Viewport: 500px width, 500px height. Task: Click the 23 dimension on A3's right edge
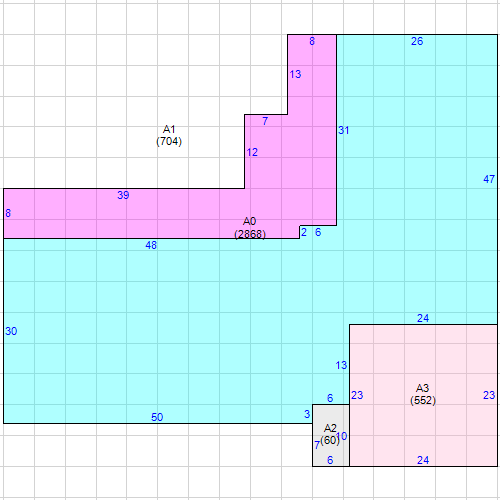pyautogui.click(x=489, y=395)
